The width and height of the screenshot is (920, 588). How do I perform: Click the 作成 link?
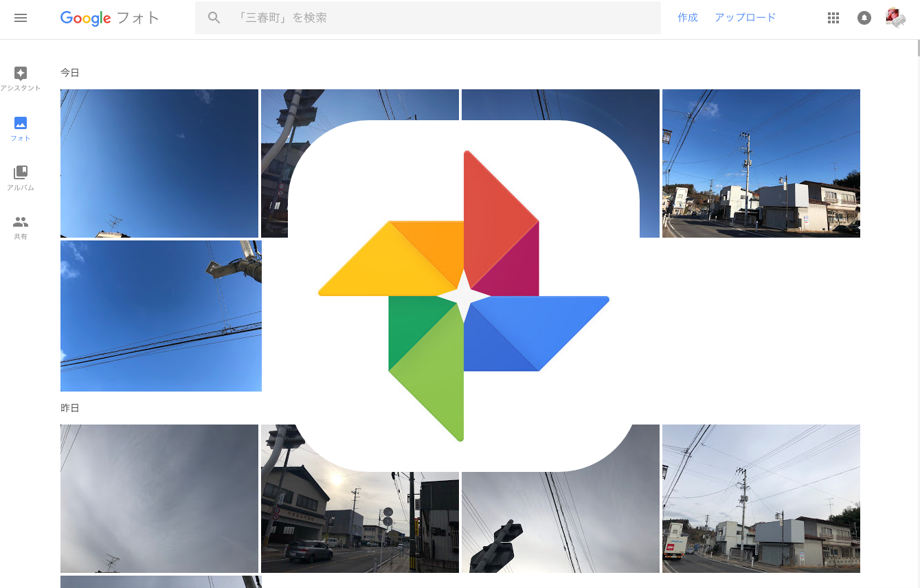coord(688,18)
